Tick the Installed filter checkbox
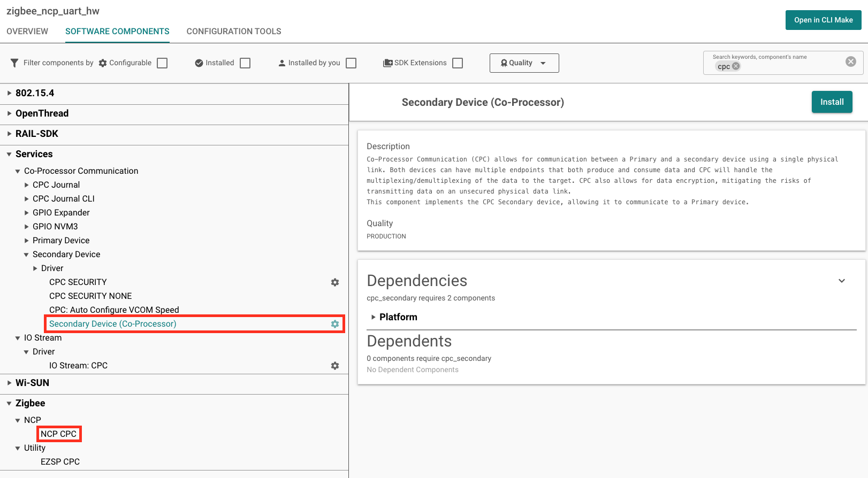The image size is (868, 478). click(x=245, y=63)
